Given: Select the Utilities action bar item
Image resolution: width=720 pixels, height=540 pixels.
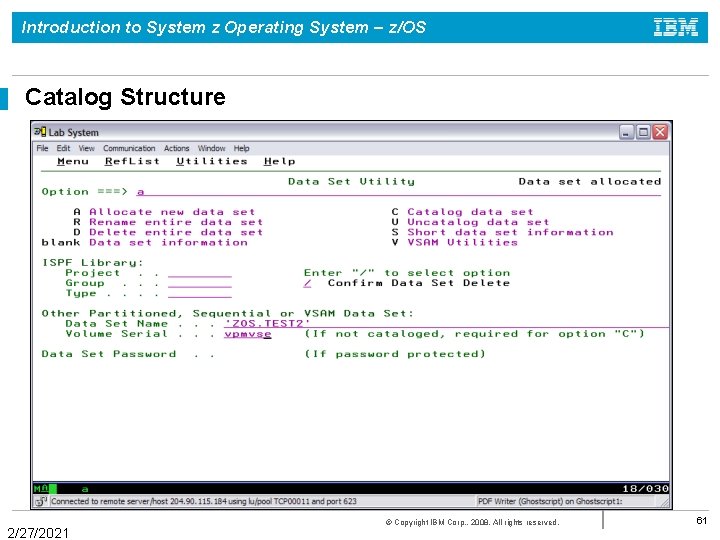Looking at the screenshot, I should click(x=212, y=161).
